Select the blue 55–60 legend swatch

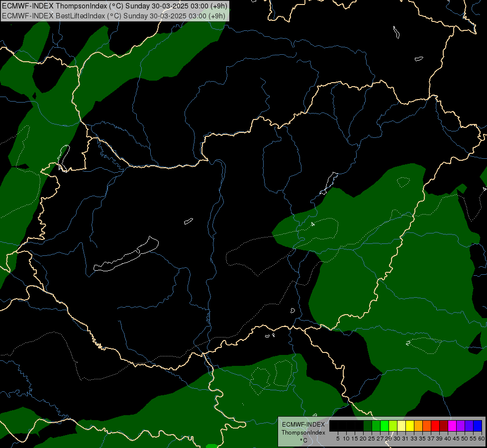tap(478, 426)
